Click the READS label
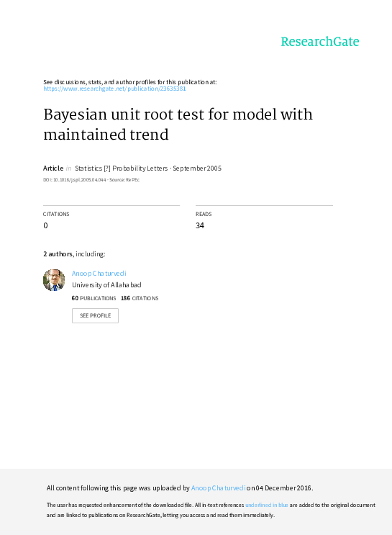 204,214
